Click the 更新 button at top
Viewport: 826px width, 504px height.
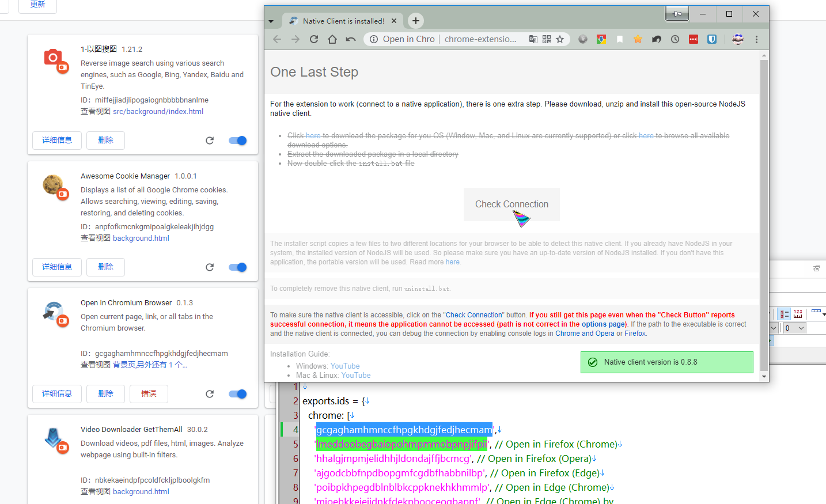[38, 4]
